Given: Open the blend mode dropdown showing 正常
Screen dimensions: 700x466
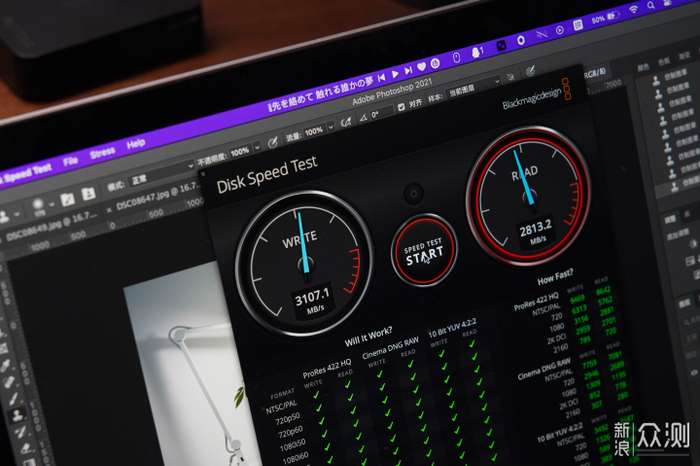Looking at the screenshot, I should tap(161, 174).
